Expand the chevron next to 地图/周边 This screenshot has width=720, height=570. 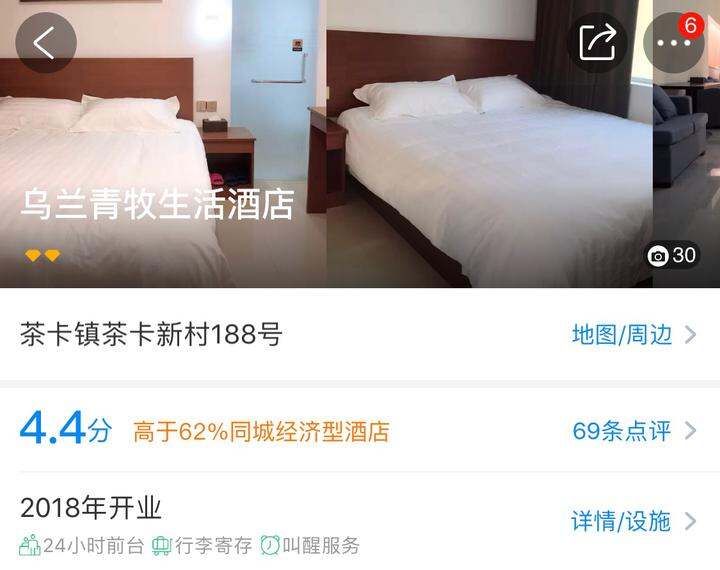click(691, 334)
